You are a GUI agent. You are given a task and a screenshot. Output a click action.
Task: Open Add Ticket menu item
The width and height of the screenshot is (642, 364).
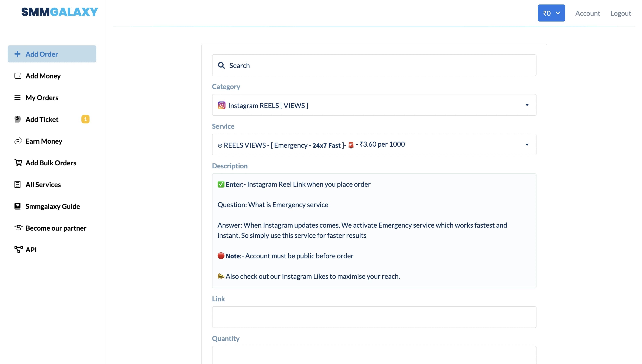click(42, 120)
